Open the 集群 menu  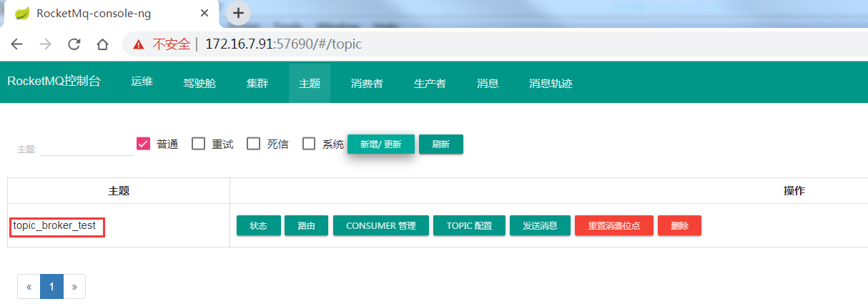point(257,83)
